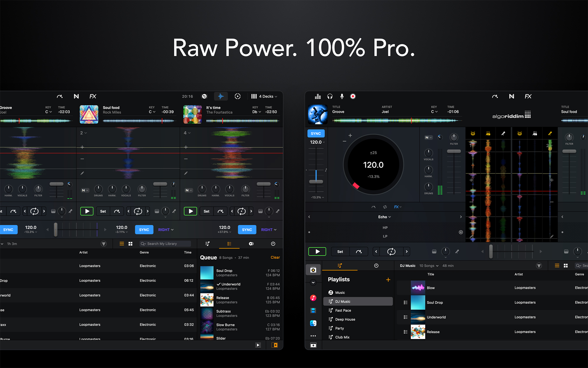588x368 pixels.
Task: Toggle SYNC for Soul food deck
Action: (144, 230)
